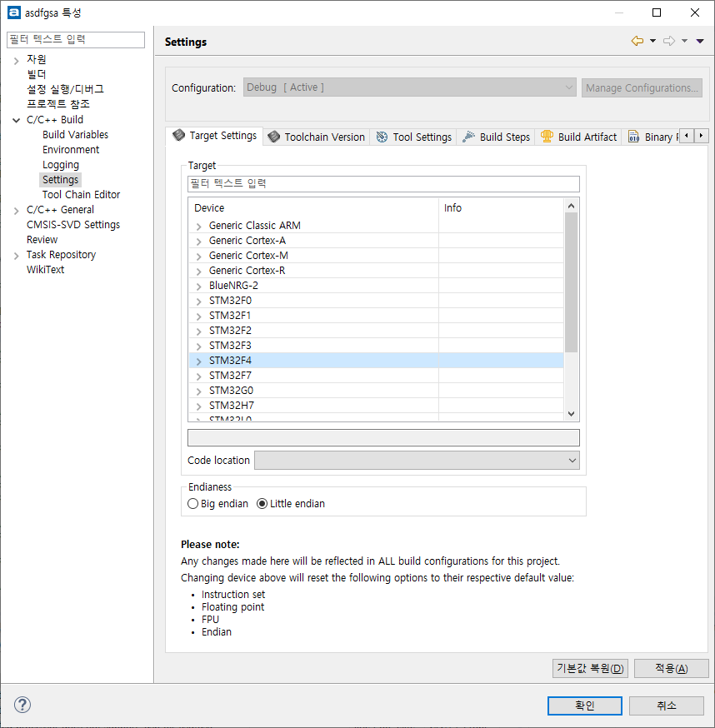The height and width of the screenshot is (728, 715).
Task: Select the Target Settings tab
Action: pyautogui.click(x=214, y=136)
